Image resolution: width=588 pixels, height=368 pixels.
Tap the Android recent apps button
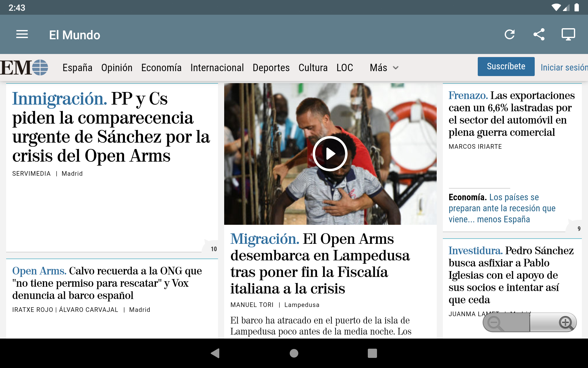(372, 353)
